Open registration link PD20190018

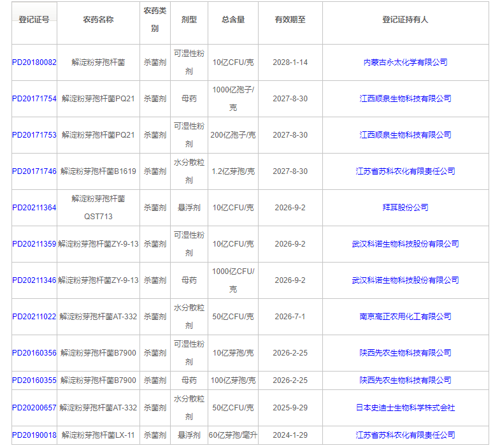(x=34, y=435)
